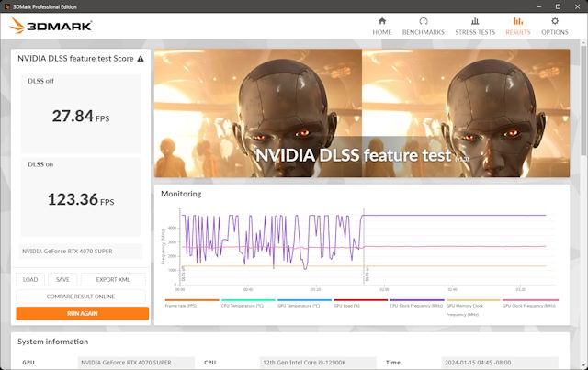588x370 pixels.
Task: Click the 3DMark icon in title bar
Action: point(6,6)
